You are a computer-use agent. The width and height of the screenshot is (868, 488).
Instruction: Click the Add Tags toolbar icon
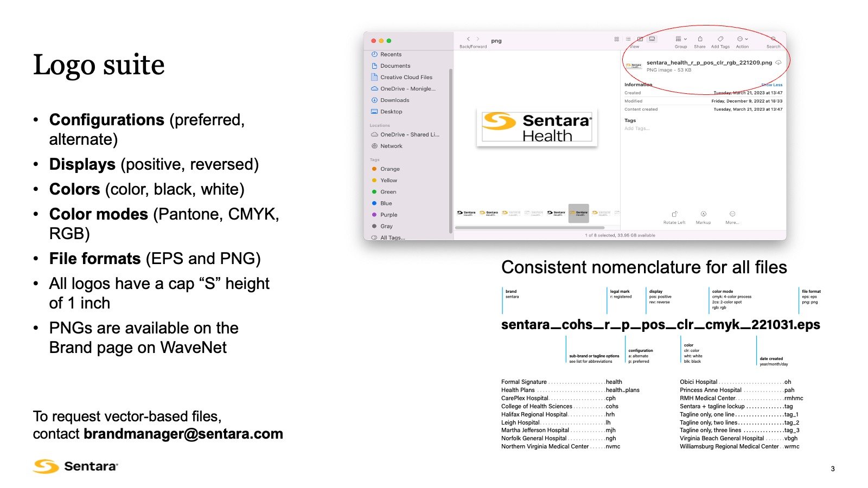pos(720,39)
